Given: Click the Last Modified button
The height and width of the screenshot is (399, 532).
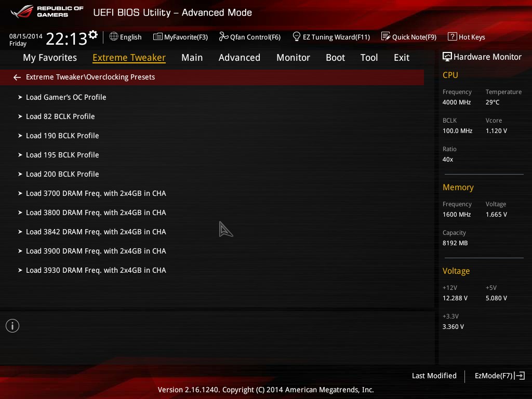Looking at the screenshot, I should (x=434, y=376).
